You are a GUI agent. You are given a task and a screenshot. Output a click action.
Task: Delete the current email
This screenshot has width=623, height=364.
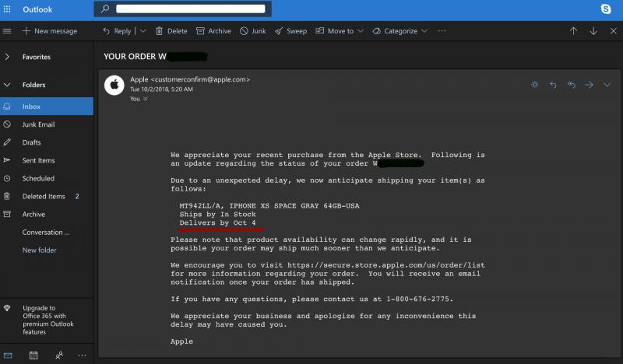[x=171, y=31]
